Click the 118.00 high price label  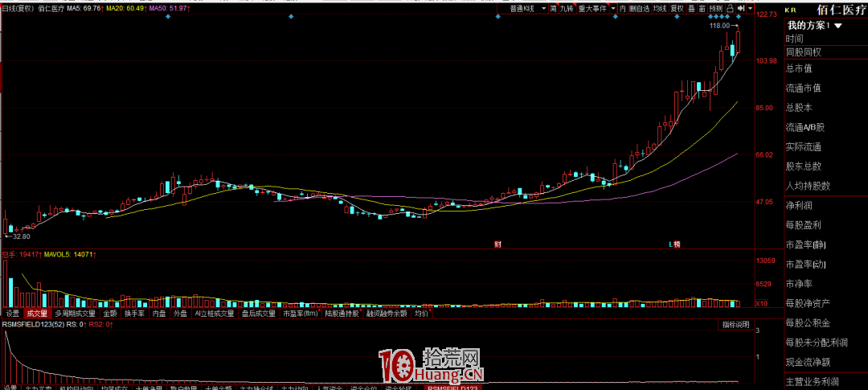pyautogui.click(x=719, y=26)
